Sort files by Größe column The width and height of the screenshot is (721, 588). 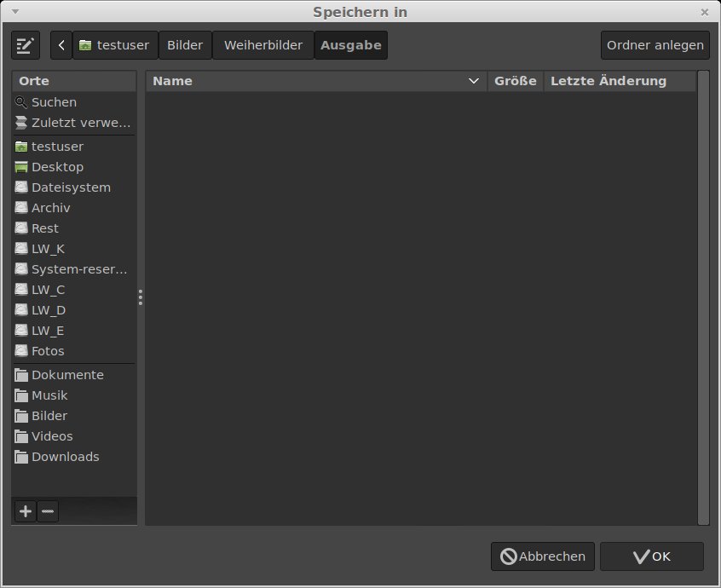pyautogui.click(x=516, y=81)
